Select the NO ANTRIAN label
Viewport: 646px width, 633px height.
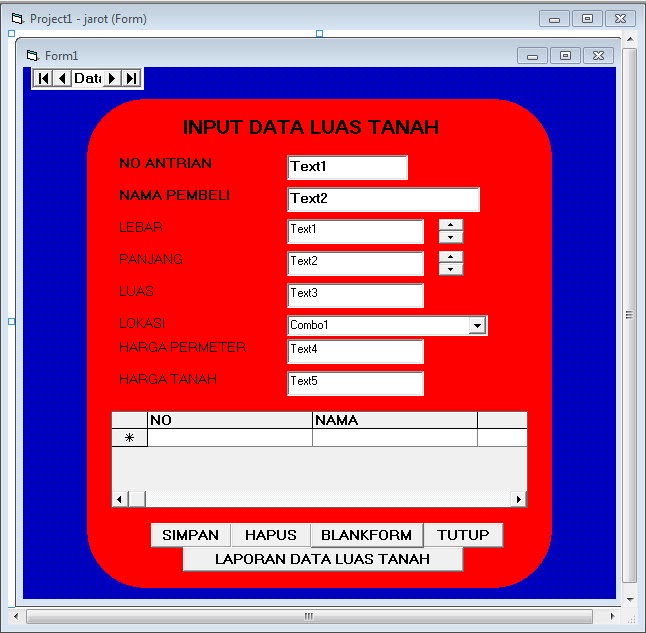[x=166, y=163]
